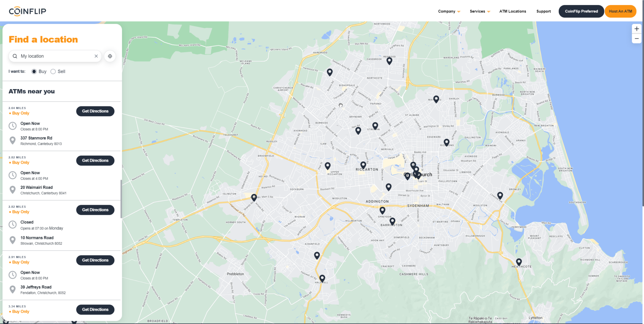The height and width of the screenshot is (324, 644).
Task: Select the ATM pin at Upper Riccarton
Action: click(328, 166)
